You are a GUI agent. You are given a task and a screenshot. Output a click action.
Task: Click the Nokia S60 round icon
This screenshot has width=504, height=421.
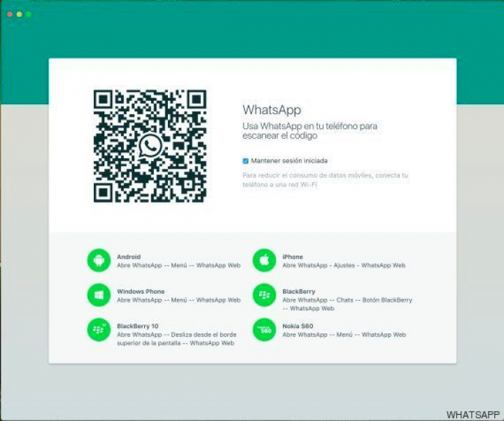[x=265, y=329]
